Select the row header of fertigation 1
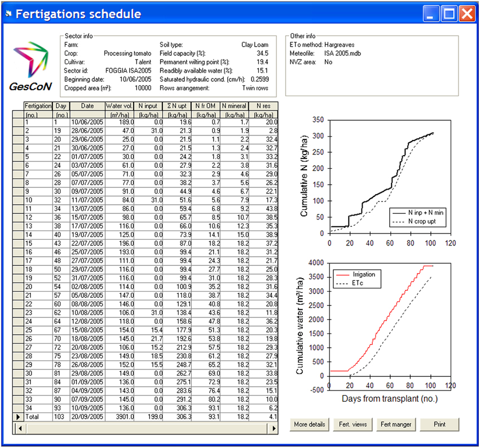The height and width of the screenshot is (448, 480). pos(18,122)
